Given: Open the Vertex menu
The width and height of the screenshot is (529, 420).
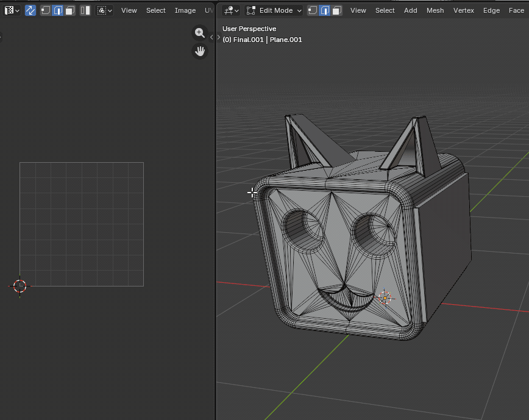Looking at the screenshot, I should point(464,10).
